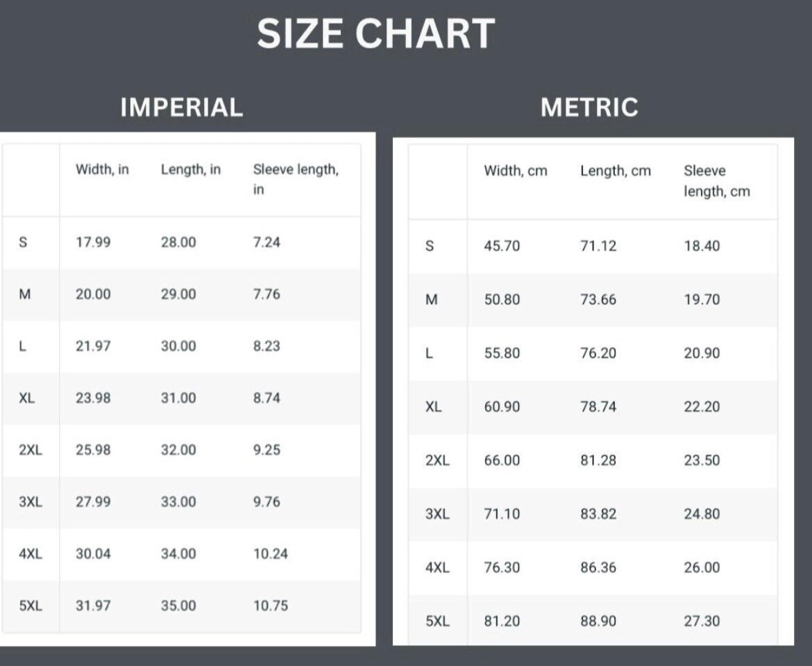Click the 66.00 width value

point(502,460)
